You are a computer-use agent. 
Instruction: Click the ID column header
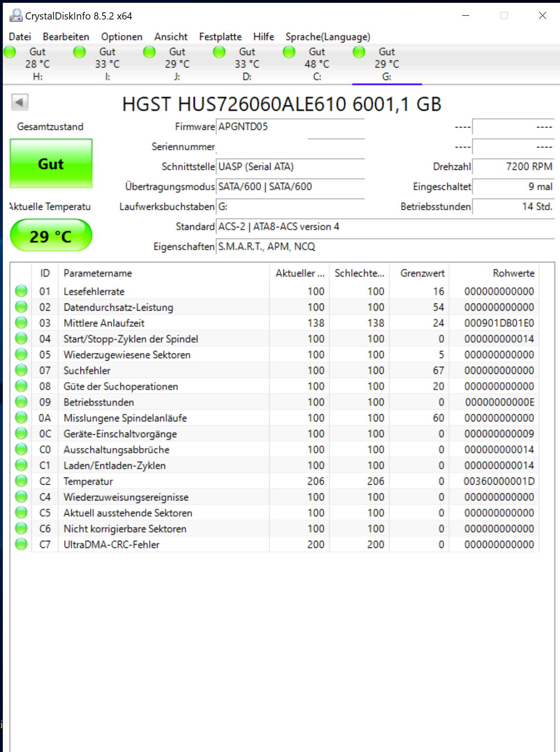click(45, 273)
